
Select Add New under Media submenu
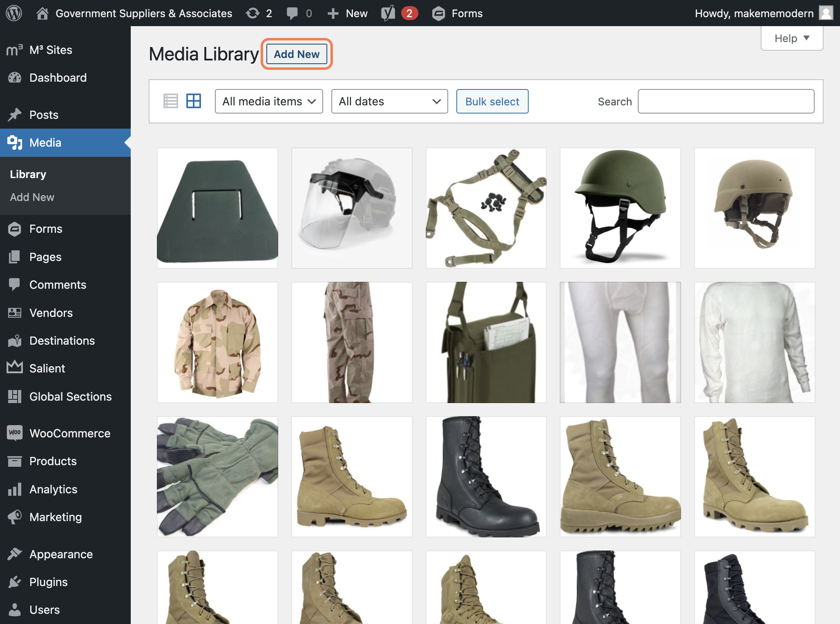[x=32, y=197]
